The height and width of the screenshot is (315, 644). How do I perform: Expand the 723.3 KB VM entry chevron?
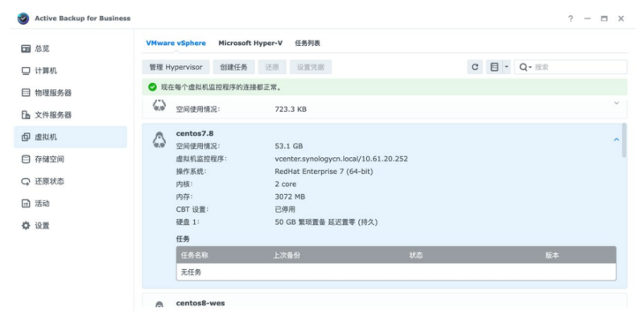pyautogui.click(x=616, y=103)
